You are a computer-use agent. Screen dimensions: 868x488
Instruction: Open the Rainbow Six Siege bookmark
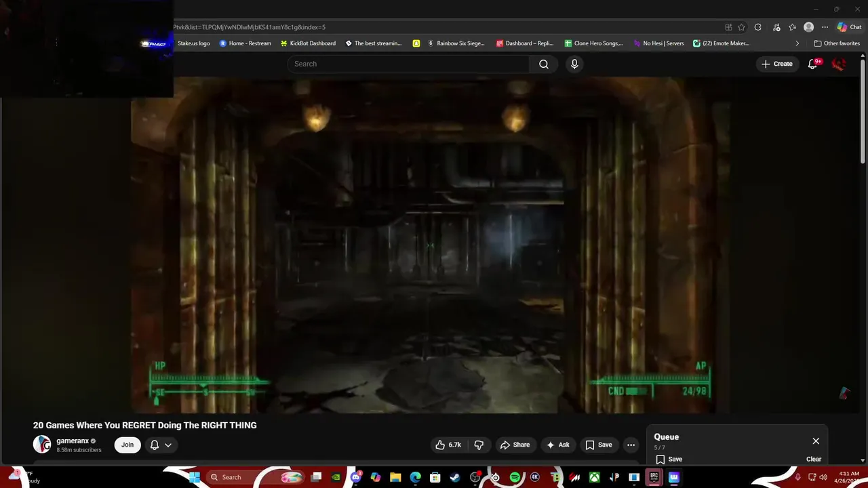click(456, 43)
